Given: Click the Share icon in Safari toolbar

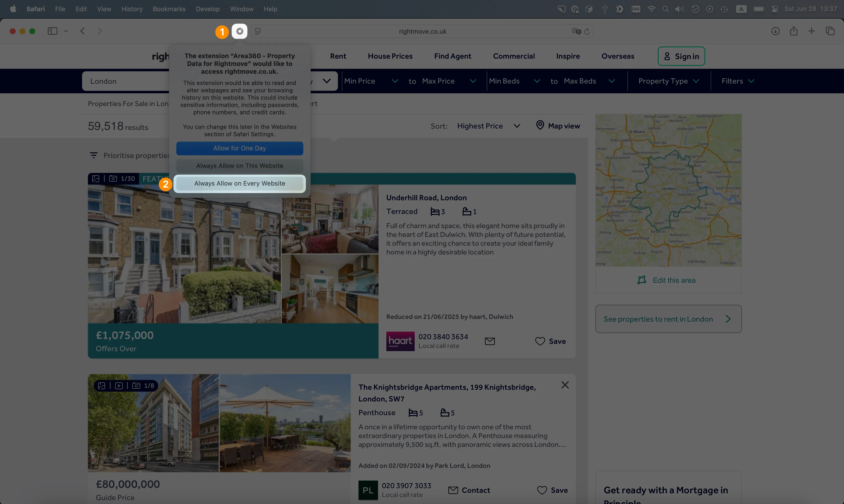Looking at the screenshot, I should (794, 31).
